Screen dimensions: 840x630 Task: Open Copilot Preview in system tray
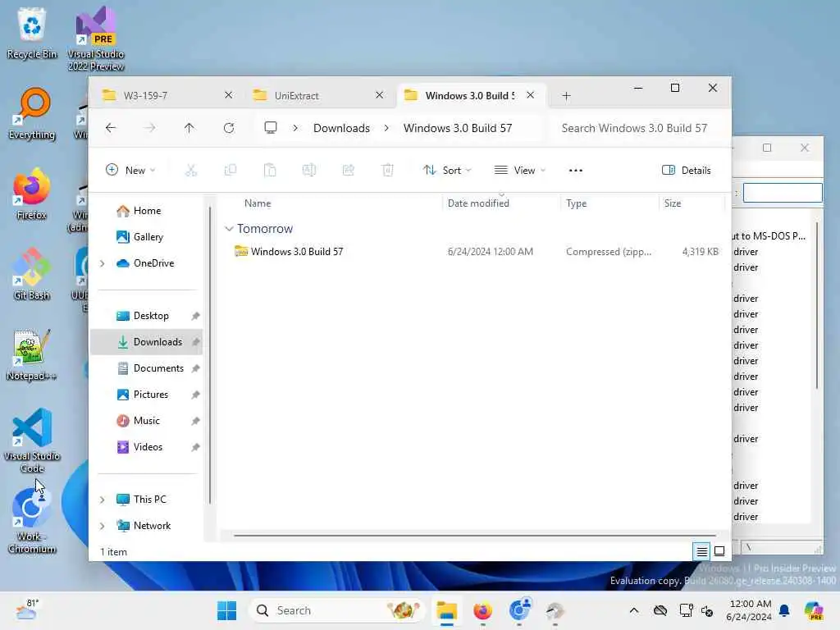tap(815, 610)
